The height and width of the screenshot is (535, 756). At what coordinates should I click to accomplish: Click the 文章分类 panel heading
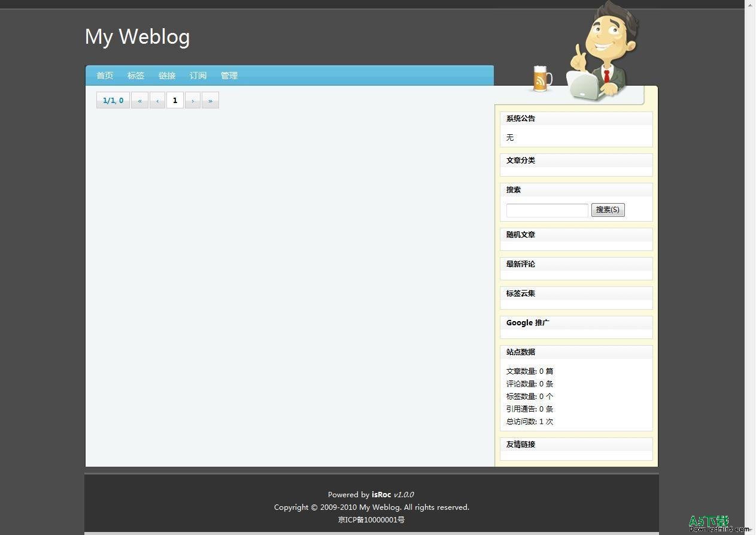coord(521,161)
